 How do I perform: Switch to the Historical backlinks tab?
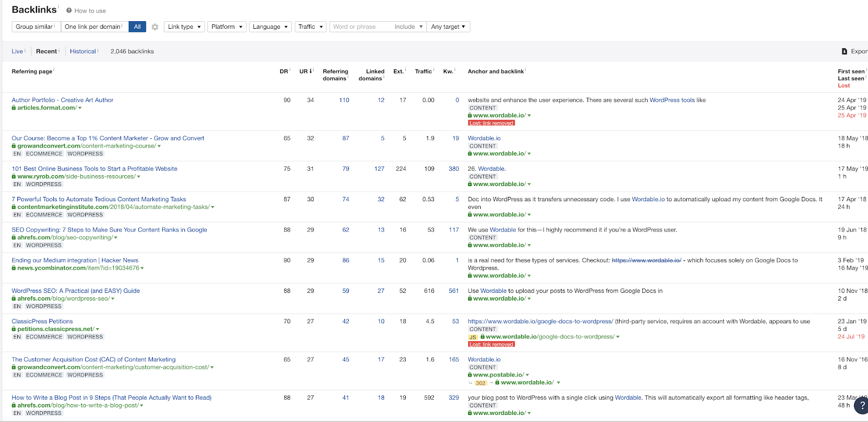[x=82, y=52]
